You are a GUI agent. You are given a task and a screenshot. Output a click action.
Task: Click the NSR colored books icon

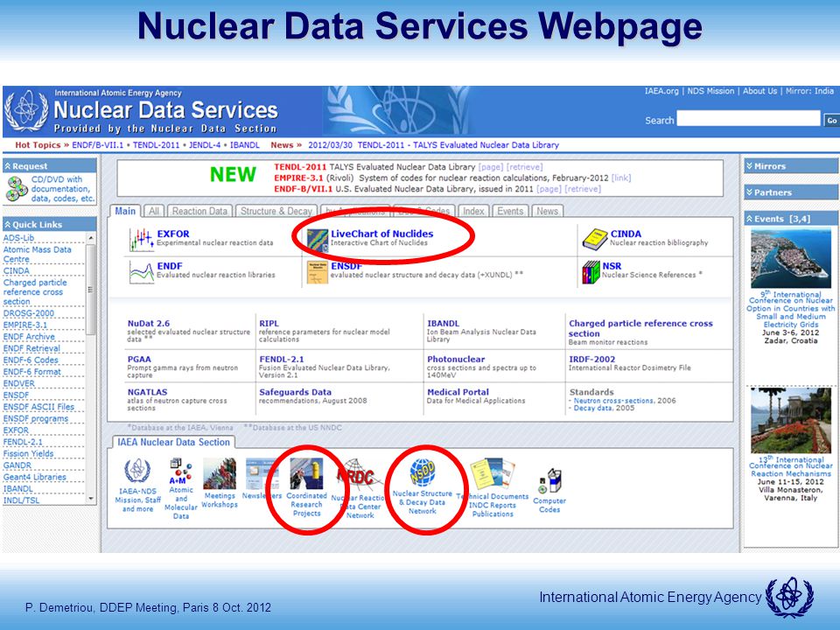click(x=591, y=272)
